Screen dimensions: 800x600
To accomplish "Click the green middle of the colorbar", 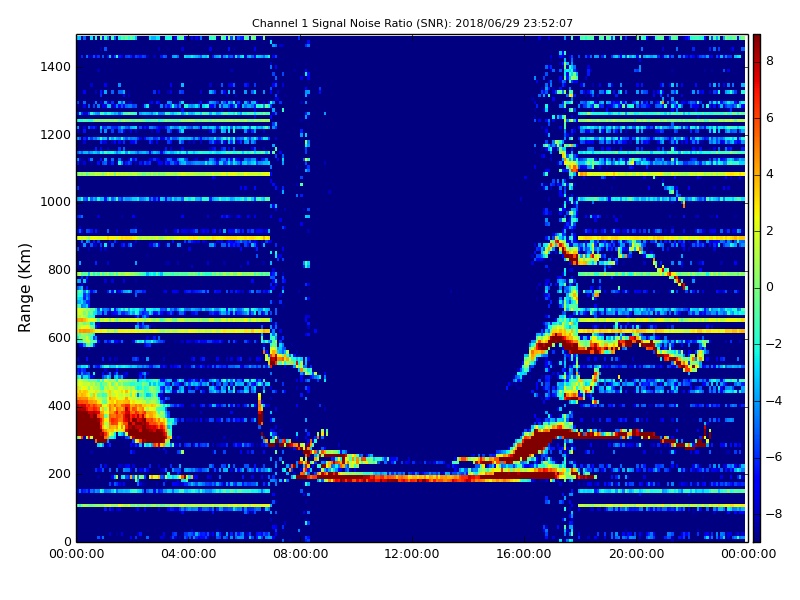I will (757, 288).
